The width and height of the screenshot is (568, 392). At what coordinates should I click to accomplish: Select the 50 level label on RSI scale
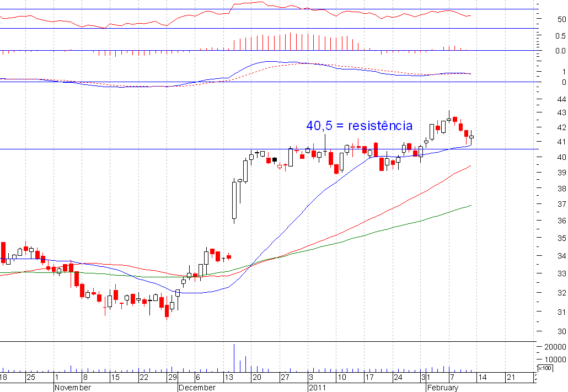561,19
